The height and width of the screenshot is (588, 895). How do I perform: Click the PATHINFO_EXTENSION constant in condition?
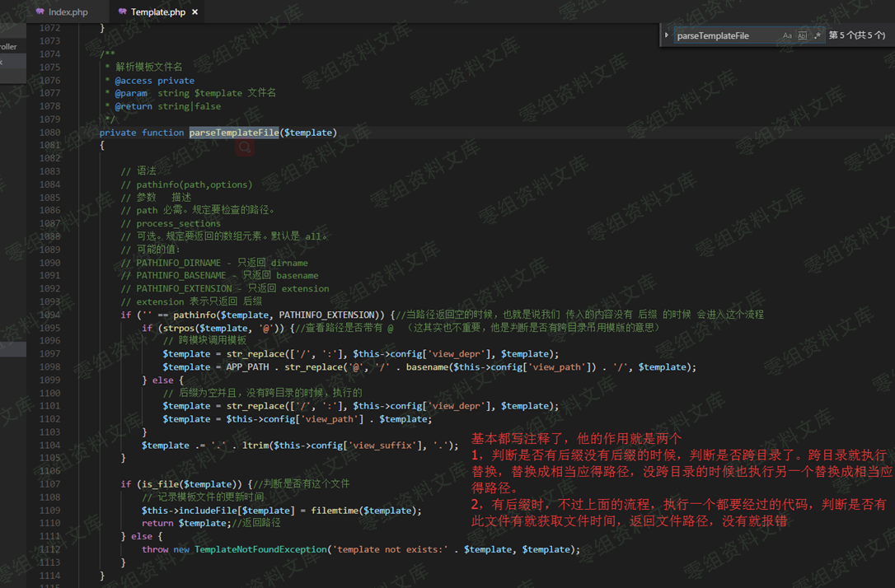(326, 315)
